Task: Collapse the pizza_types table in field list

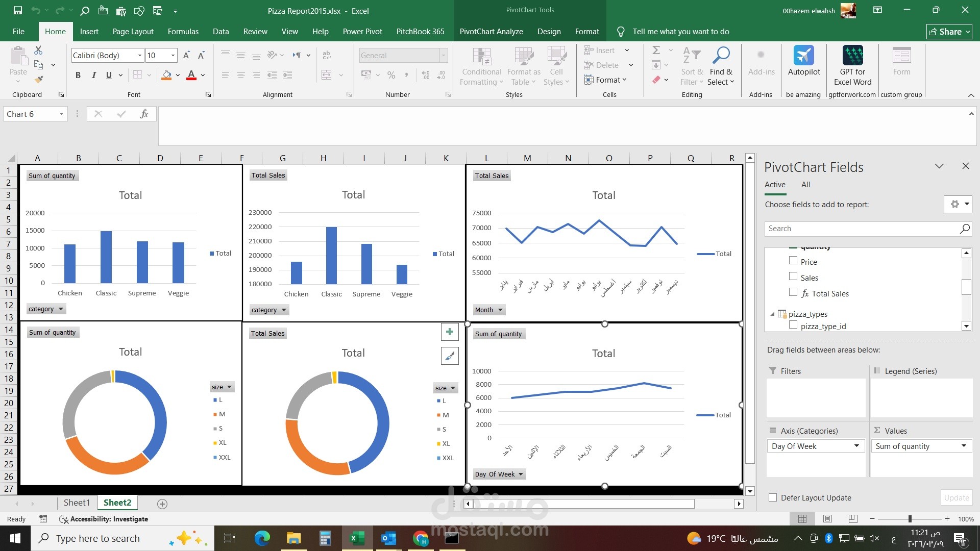Action: coord(772,314)
